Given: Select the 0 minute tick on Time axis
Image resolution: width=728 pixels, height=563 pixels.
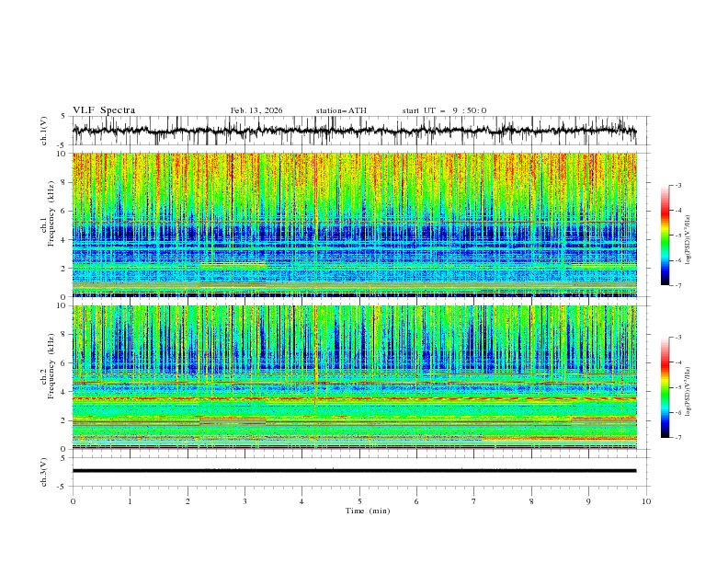Looking at the screenshot, I should (73, 501).
